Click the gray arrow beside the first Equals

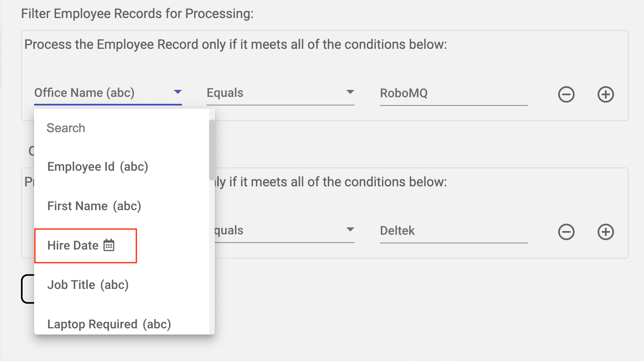point(350,92)
